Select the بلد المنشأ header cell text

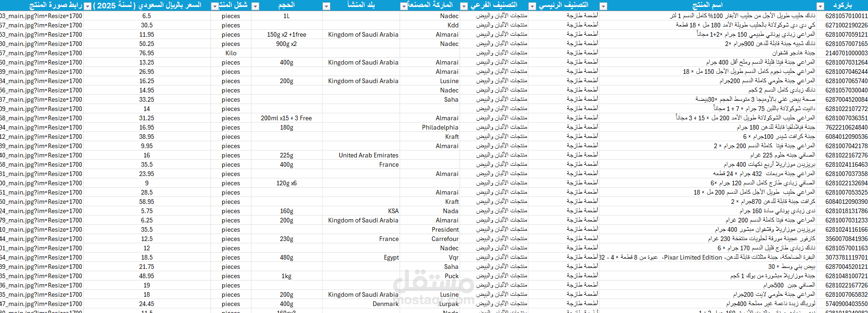(x=361, y=5)
